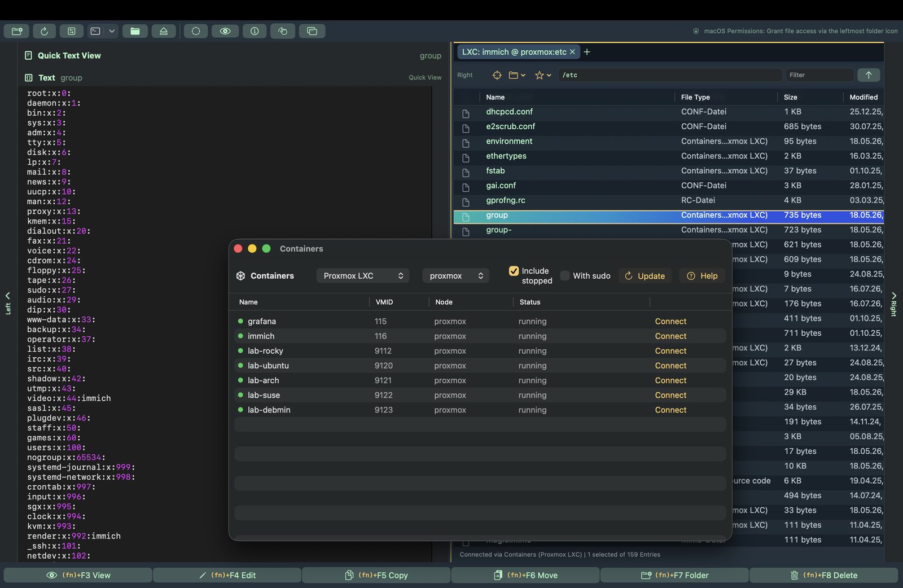Click the new folder connection toolbar icon

point(16,31)
